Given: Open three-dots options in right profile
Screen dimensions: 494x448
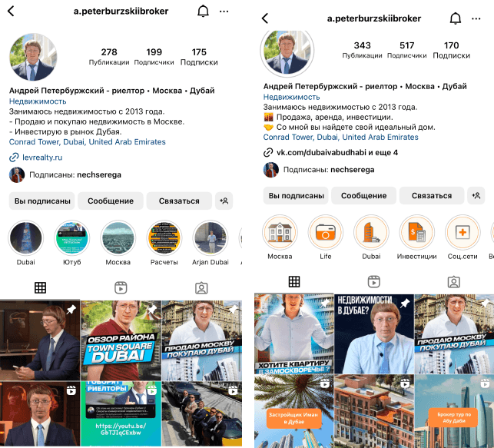Looking at the screenshot, I should [476, 19].
